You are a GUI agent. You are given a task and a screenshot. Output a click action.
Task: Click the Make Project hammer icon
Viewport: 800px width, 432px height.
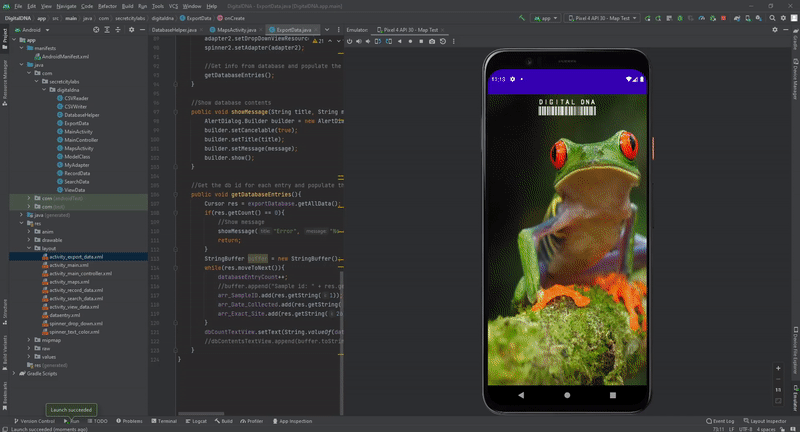coord(521,18)
